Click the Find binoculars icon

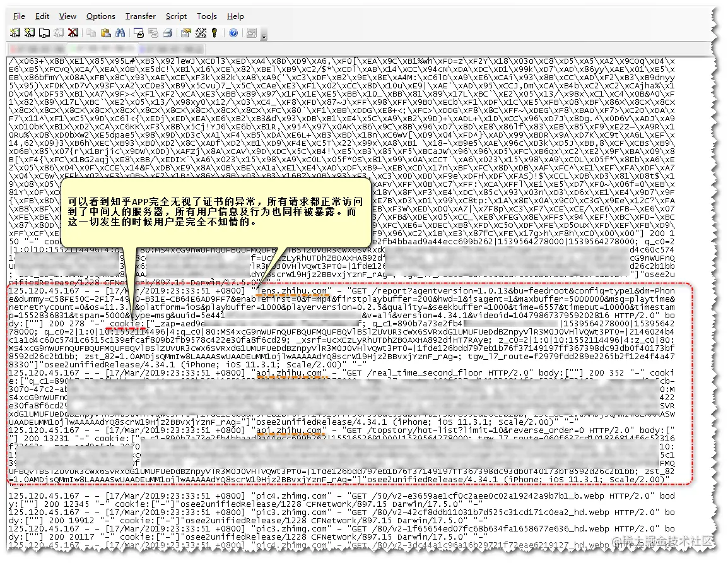[x=120, y=33]
